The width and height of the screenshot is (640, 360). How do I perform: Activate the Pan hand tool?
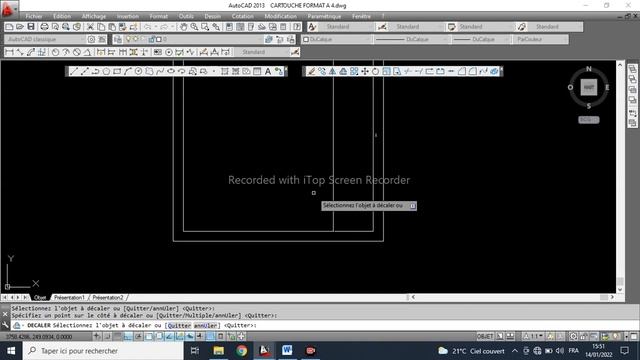point(184,27)
